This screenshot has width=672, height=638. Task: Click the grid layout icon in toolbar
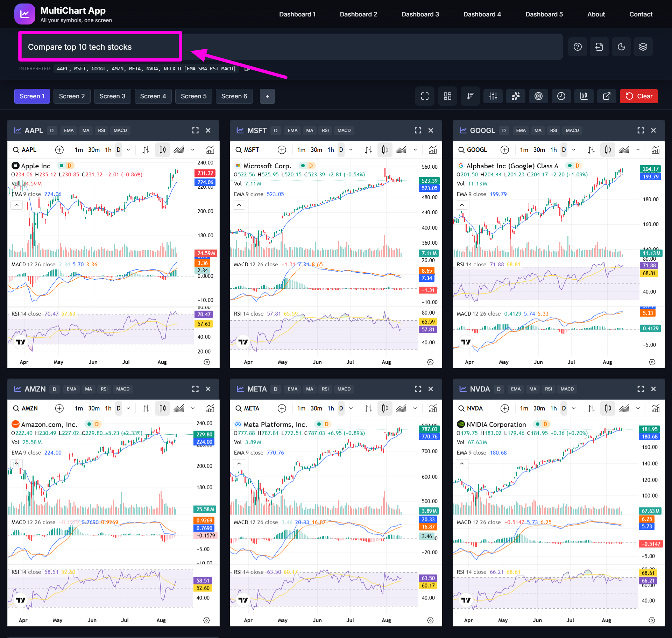click(x=447, y=96)
